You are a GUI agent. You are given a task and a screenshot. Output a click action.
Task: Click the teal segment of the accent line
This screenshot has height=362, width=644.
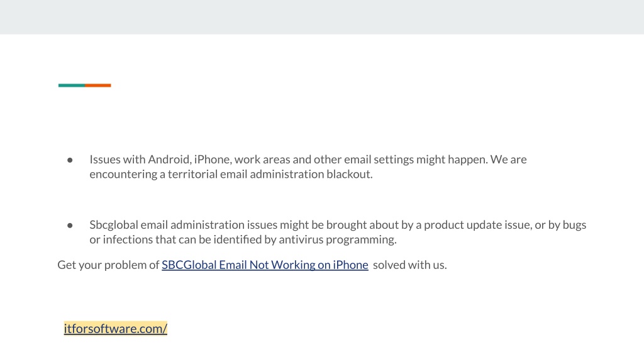click(x=72, y=85)
